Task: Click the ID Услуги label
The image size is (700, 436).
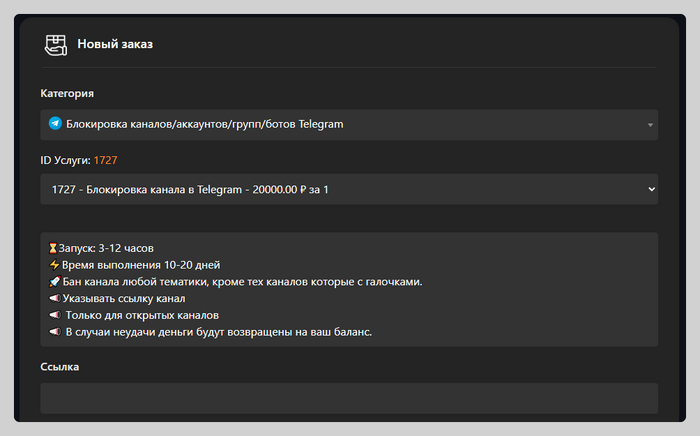Action: click(65, 159)
